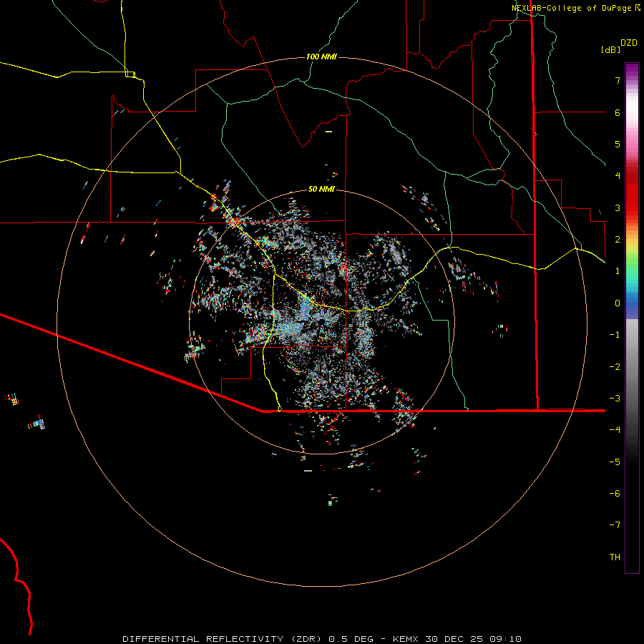The height and width of the screenshot is (644, 644).
Task: Click the -1 value on color scale
Action: 615,335
